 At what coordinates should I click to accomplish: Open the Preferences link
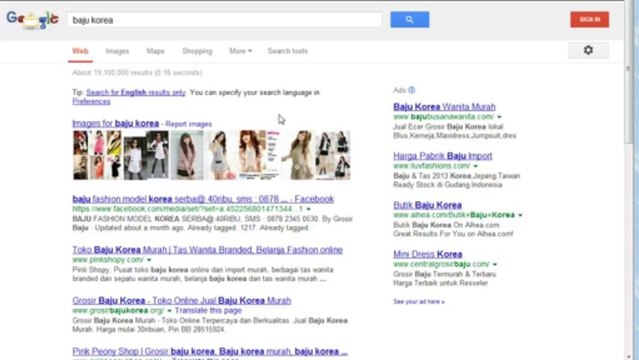[91, 102]
